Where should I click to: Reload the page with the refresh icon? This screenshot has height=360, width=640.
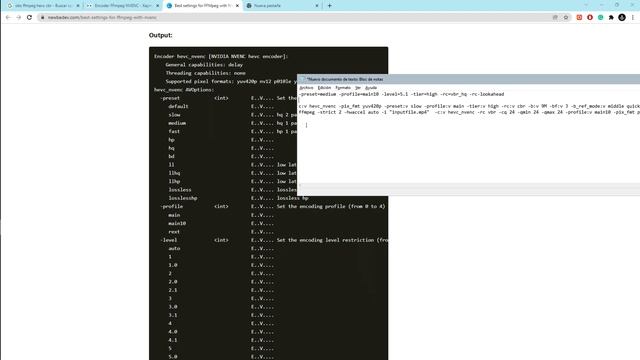pyautogui.click(x=29, y=18)
